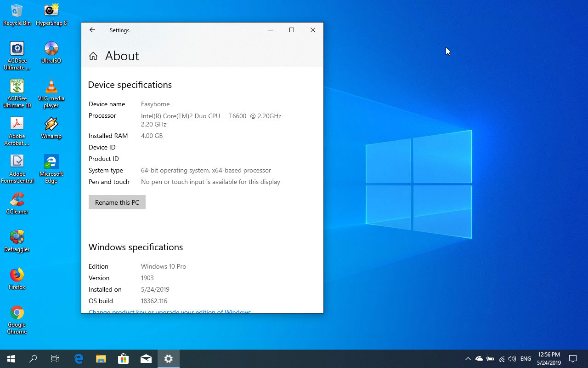Launch Firefox from the desktop
The height and width of the screenshot is (368, 588).
click(17, 276)
